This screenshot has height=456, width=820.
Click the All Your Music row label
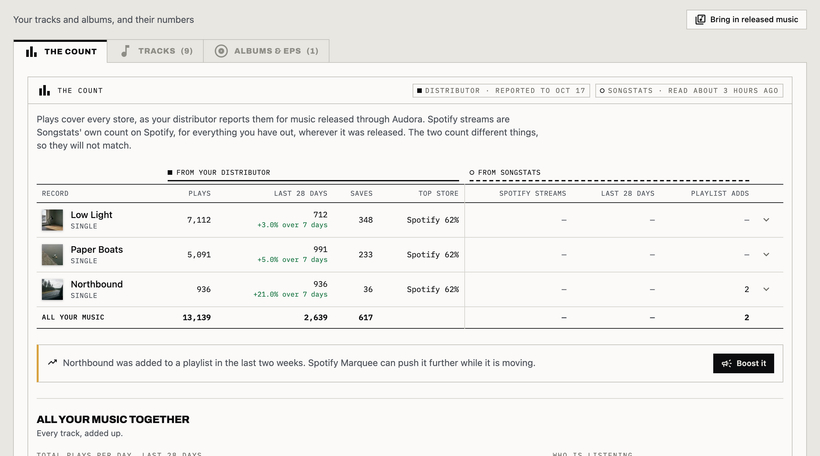tap(73, 317)
